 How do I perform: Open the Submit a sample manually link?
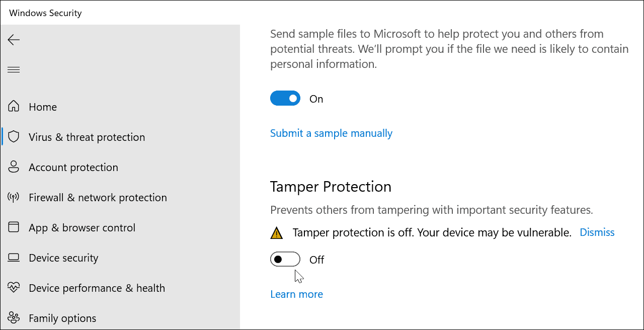pos(331,133)
